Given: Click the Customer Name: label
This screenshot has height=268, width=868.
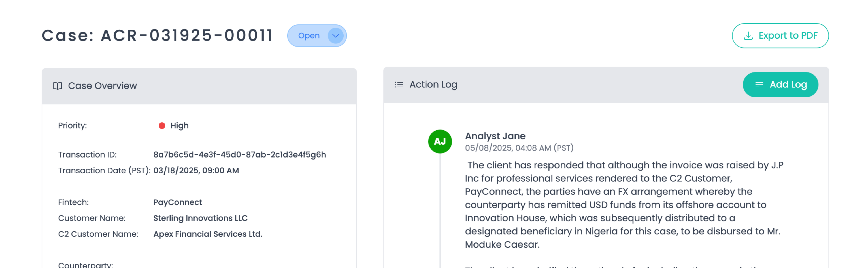Looking at the screenshot, I should click(92, 218).
